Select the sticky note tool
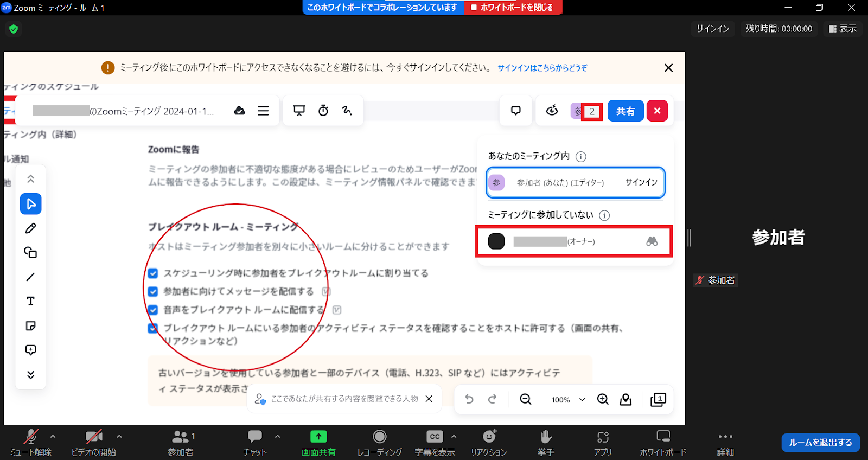The height and width of the screenshot is (460, 868). 31,325
